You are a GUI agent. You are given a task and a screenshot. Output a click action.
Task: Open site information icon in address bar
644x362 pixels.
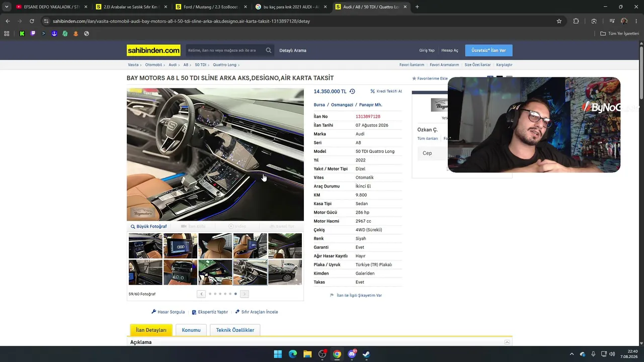point(46,21)
